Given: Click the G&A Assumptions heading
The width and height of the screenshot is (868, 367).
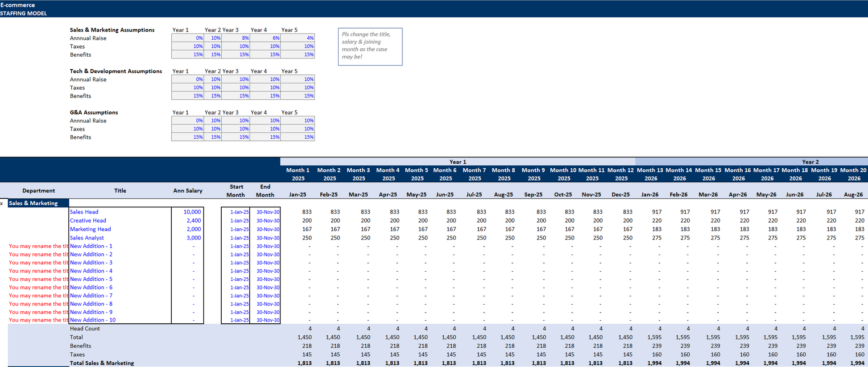Looking at the screenshot, I should click(94, 112).
